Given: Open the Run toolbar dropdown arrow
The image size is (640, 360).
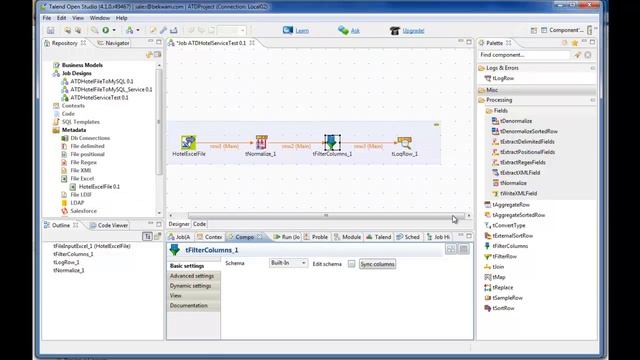Looking at the screenshot, I should pos(114,31).
